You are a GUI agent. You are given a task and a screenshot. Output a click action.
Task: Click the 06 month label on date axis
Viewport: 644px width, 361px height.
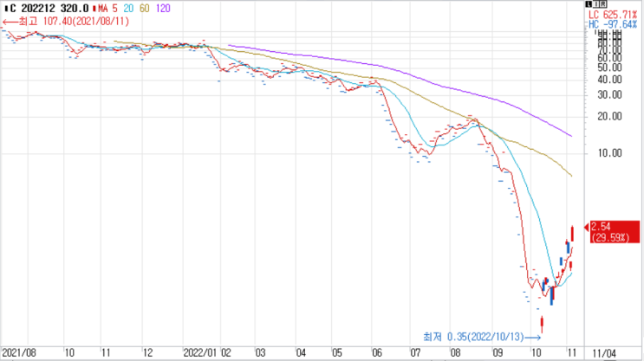377,353
